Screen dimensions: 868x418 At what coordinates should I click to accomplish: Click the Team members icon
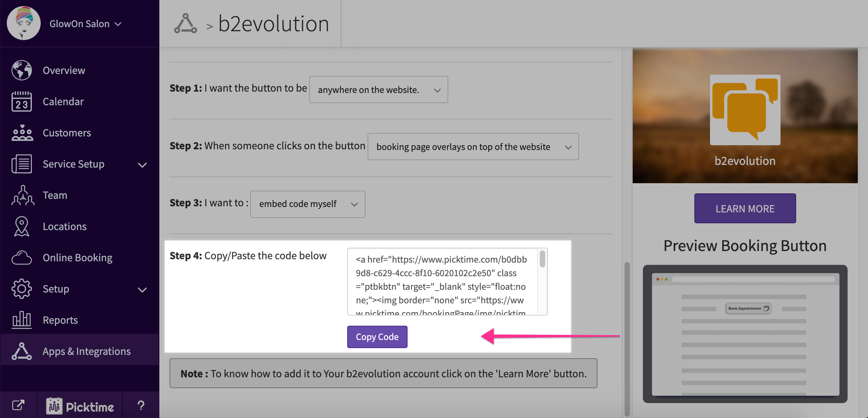pyautogui.click(x=22, y=195)
